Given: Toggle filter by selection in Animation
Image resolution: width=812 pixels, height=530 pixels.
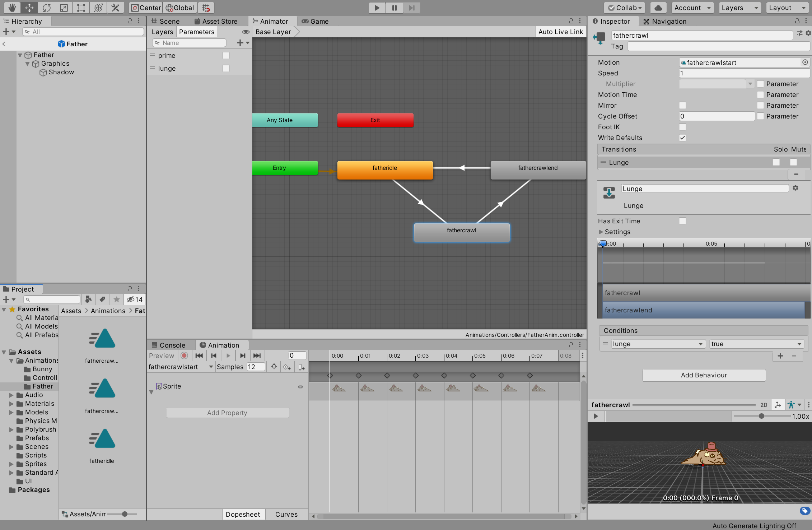Looking at the screenshot, I should tap(274, 367).
